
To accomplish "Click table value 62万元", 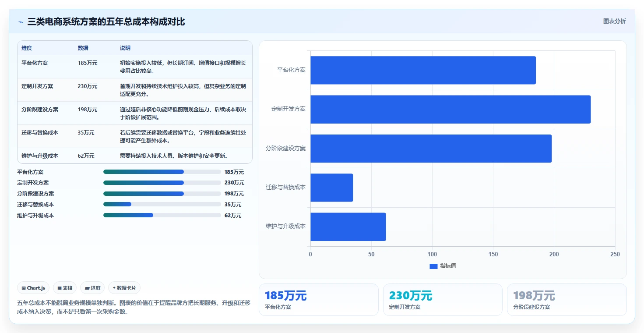I will tap(86, 156).
